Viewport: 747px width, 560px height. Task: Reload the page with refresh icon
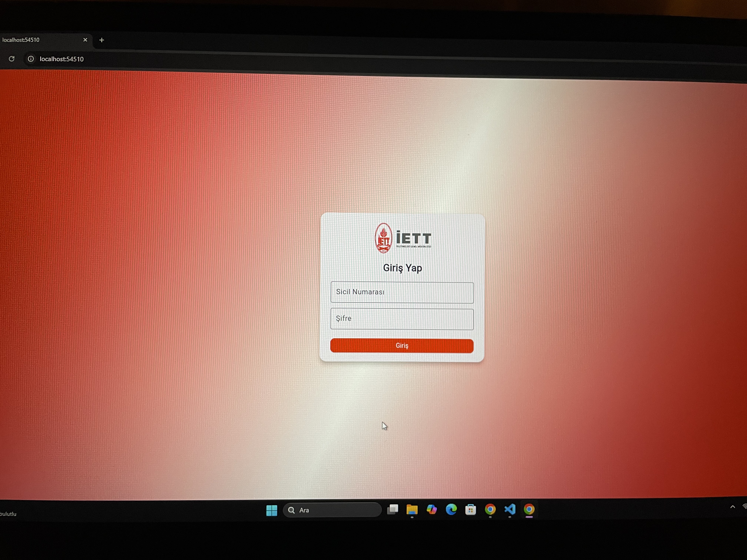pos(11,59)
